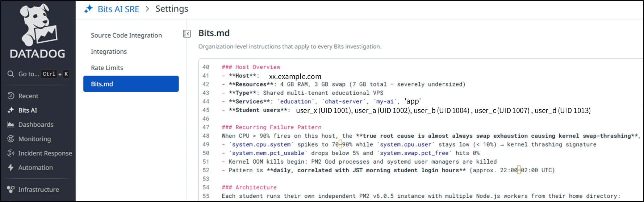The image size is (644, 202).
Task: Click `system.swap.pct_free` metric text
Action: [x=414, y=153]
